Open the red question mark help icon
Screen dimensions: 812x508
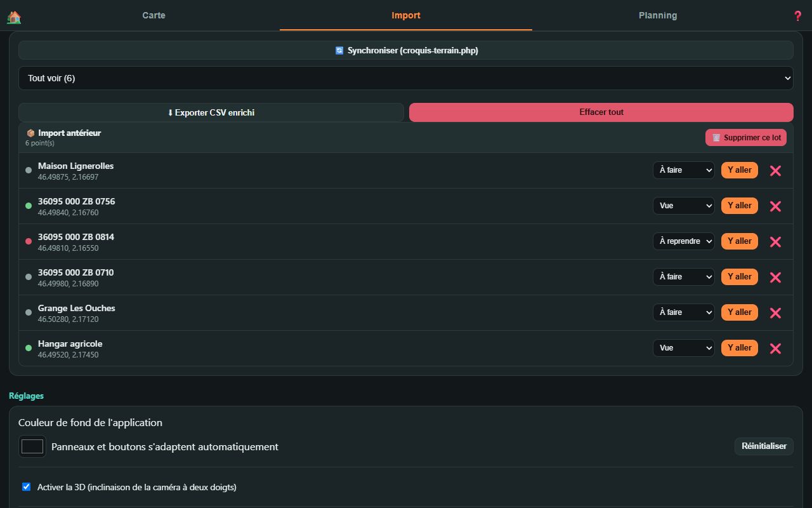point(798,16)
